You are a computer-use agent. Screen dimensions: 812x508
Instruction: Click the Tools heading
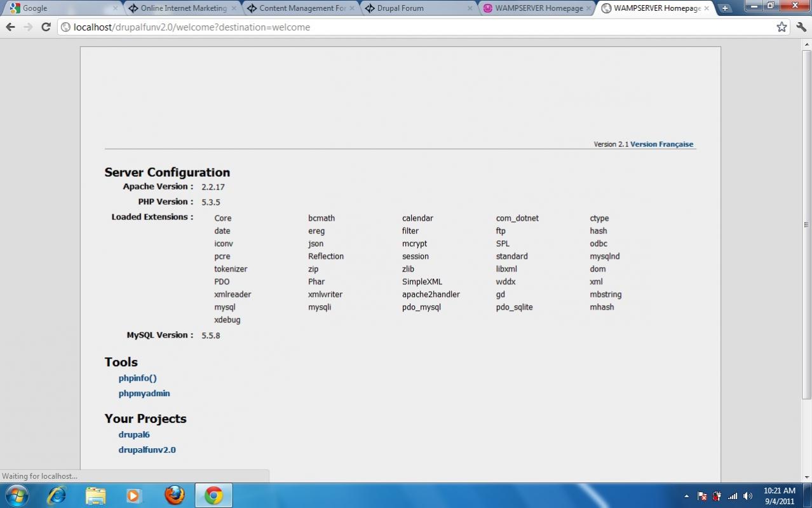[x=121, y=362]
